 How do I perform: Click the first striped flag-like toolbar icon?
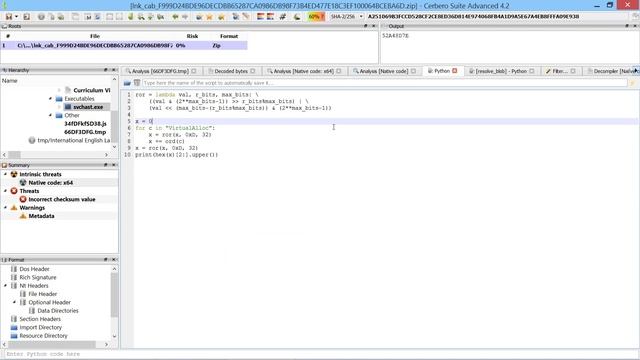260,17
